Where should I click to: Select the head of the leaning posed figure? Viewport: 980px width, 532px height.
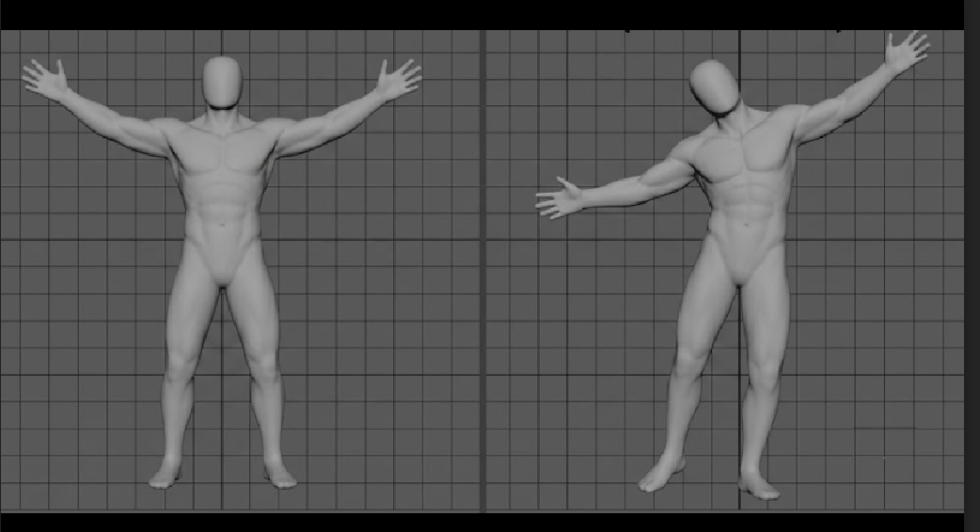point(715,86)
